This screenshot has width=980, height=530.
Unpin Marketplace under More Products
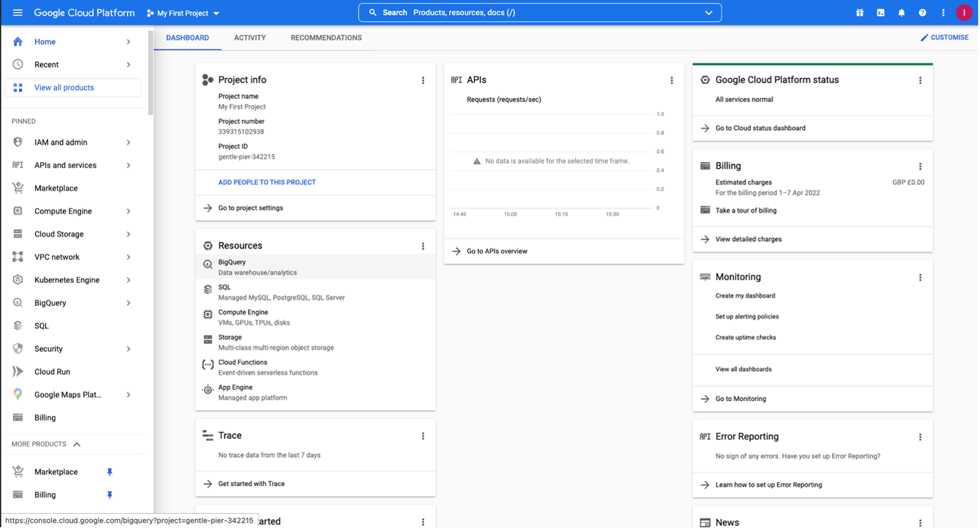click(109, 472)
